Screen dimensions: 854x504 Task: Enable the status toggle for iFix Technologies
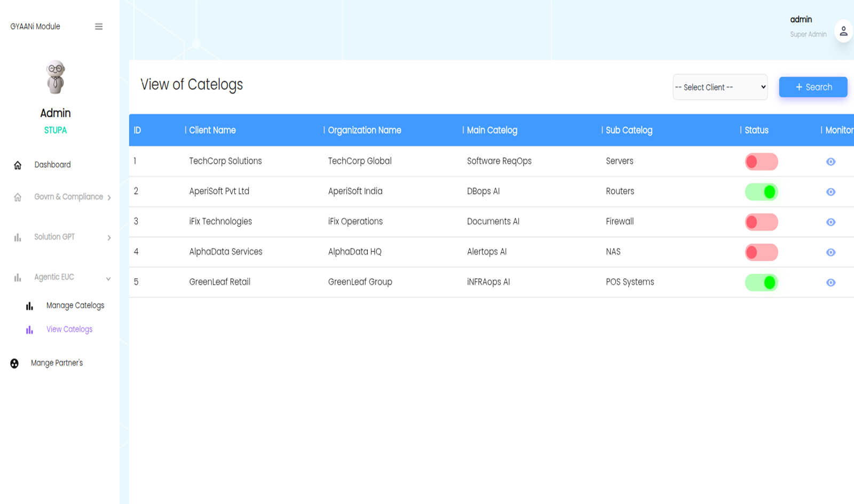coord(762,222)
